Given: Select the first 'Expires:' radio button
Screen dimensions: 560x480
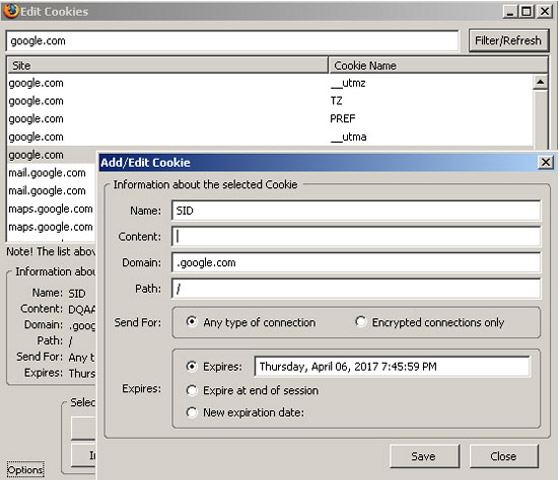Looking at the screenshot, I should tap(192, 366).
